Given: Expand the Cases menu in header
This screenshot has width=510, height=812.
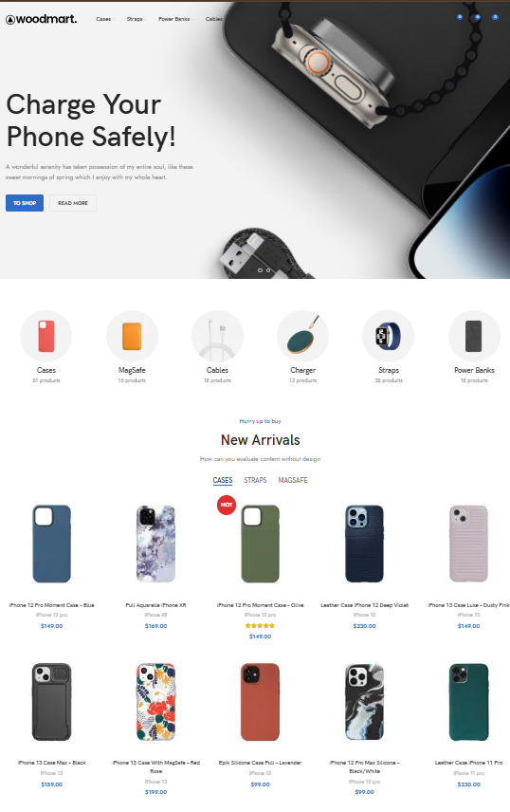Looking at the screenshot, I should point(104,19).
